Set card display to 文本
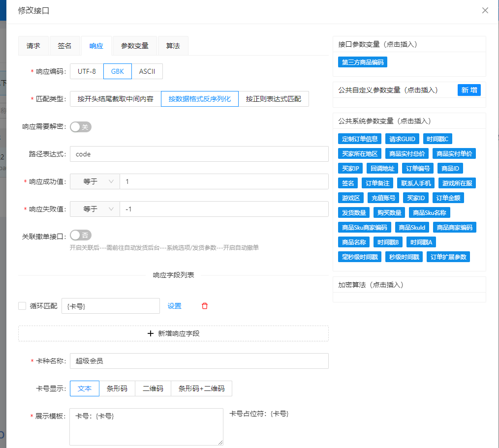Image resolution: width=499 pixels, height=448 pixels. coord(85,388)
